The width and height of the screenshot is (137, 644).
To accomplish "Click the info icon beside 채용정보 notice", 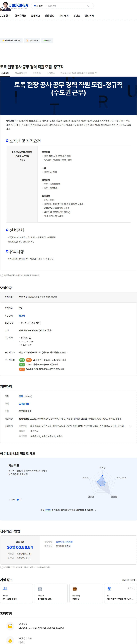I will tap(2, 276).
